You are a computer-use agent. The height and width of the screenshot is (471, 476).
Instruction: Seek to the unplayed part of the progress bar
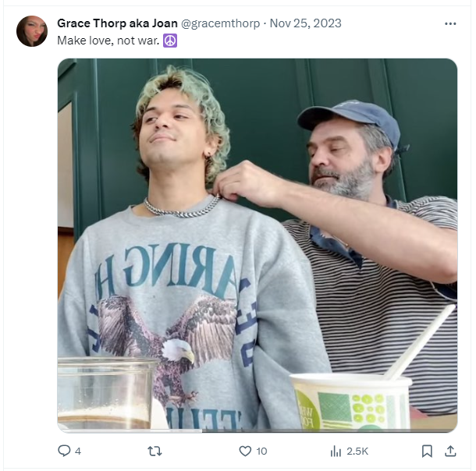point(329,430)
